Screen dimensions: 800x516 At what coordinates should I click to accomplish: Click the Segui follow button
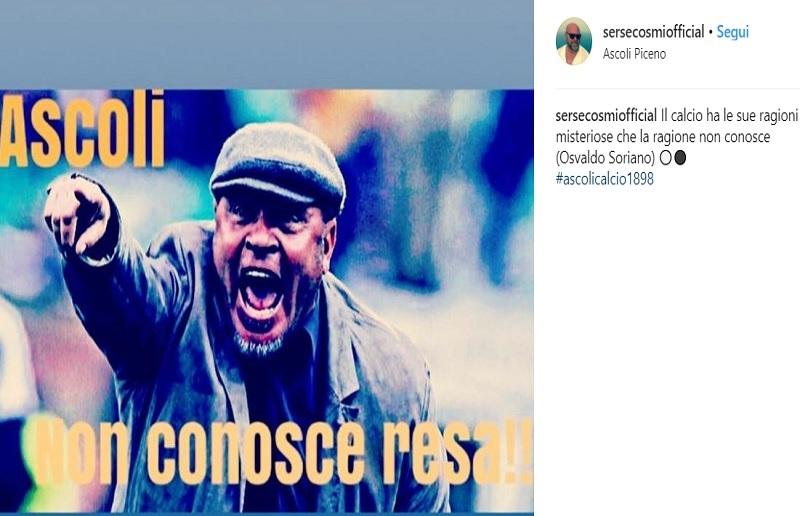coord(733,32)
